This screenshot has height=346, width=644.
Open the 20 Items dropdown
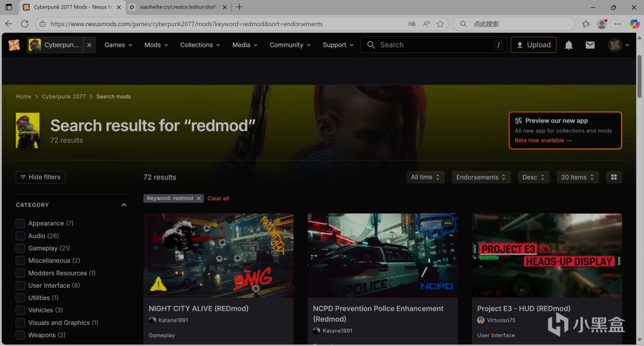(578, 177)
